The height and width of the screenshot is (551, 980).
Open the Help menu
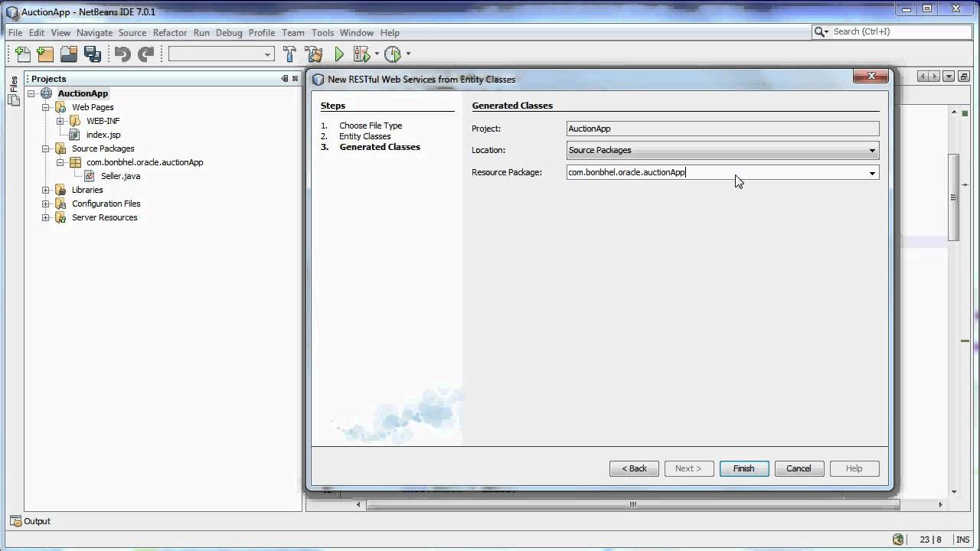coord(390,32)
